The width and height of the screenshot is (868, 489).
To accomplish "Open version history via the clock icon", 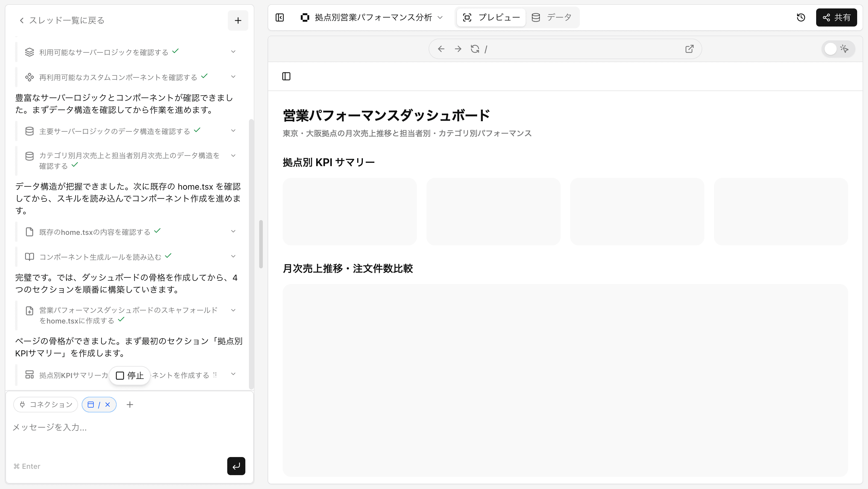I will click(x=801, y=17).
